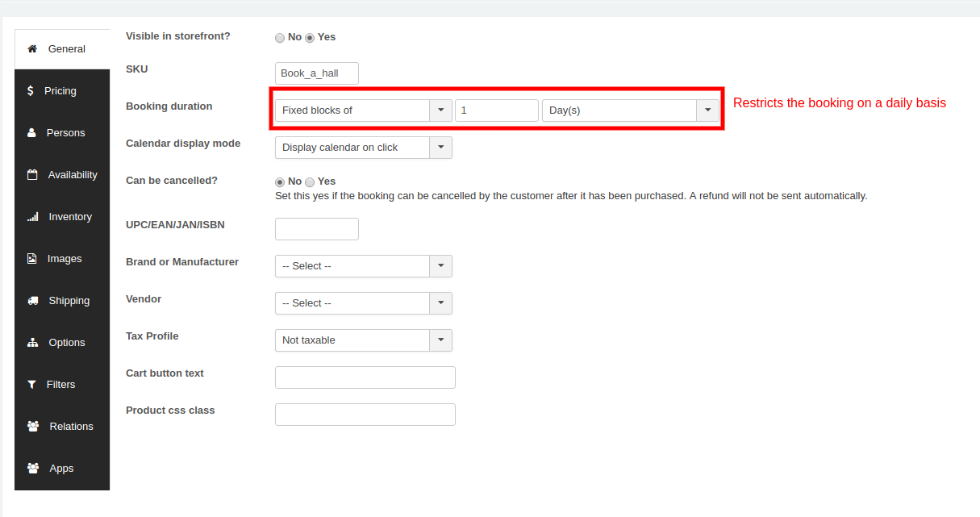Viewport: 980px width, 517px height.
Task: Click the truck icon beside Shipping
Action: pos(33,301)
